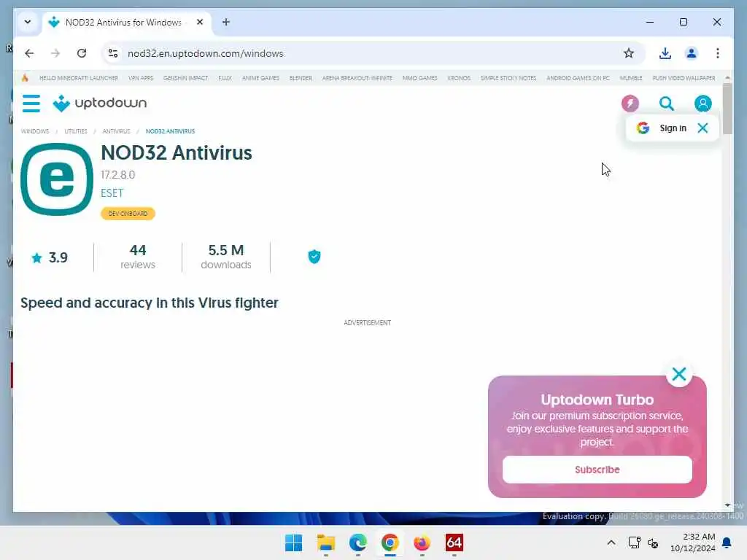
Task: Click the page vertical scrollbar thumb
Action: pos(727,109)
